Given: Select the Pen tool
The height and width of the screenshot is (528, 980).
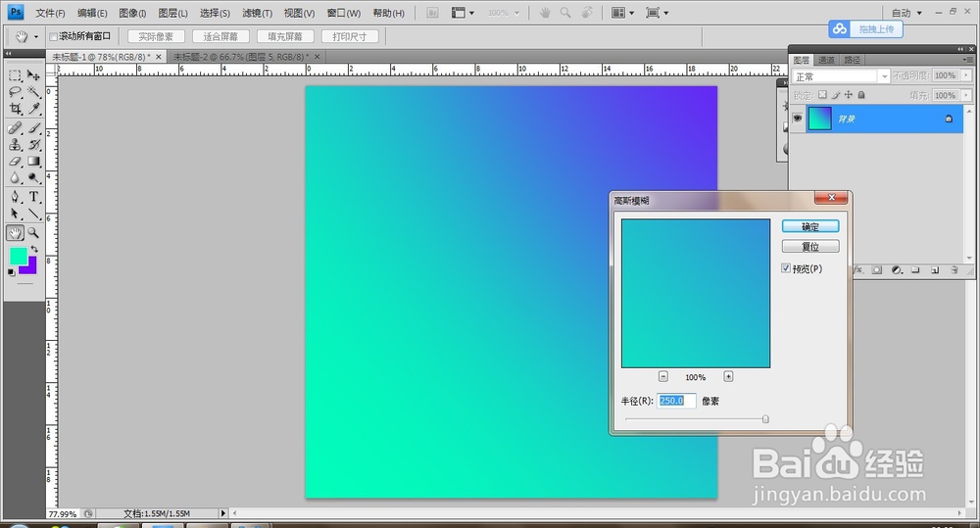Looking at the screenshot, I should click(15, 197).
